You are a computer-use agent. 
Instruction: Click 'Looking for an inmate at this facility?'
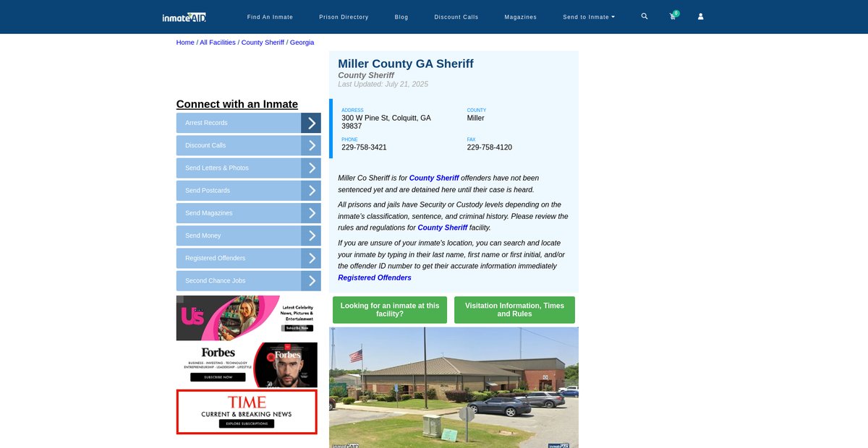point(390,310)
